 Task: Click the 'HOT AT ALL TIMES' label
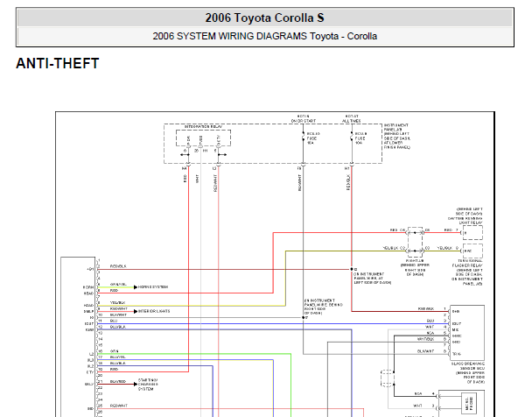coord(352,118)
